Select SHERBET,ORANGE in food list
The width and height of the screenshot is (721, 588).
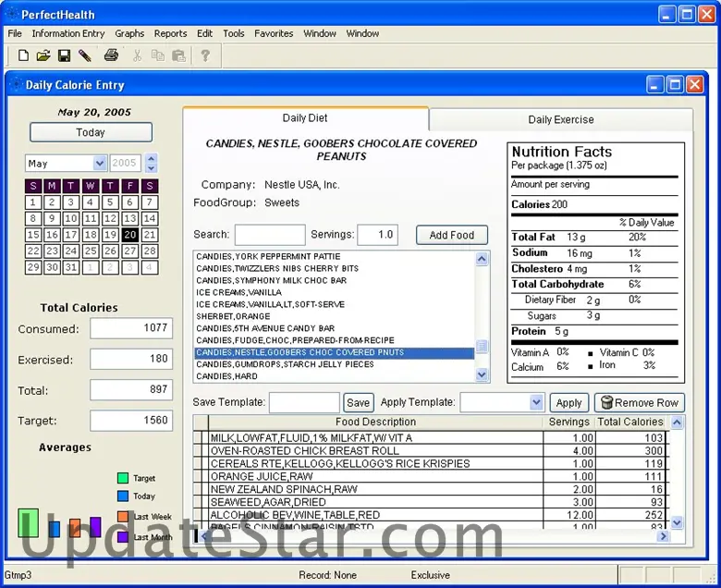click(335, 316)
